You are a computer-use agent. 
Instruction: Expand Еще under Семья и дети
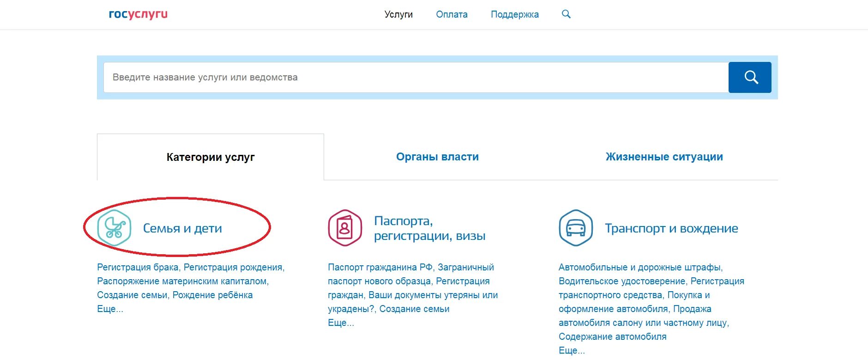tap(110, 309)
